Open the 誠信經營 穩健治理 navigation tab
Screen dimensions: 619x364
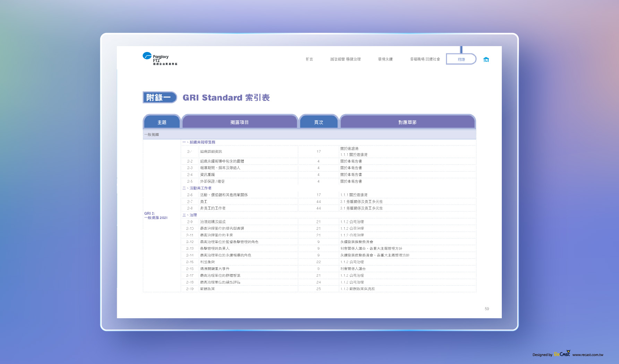click(345, 59)
